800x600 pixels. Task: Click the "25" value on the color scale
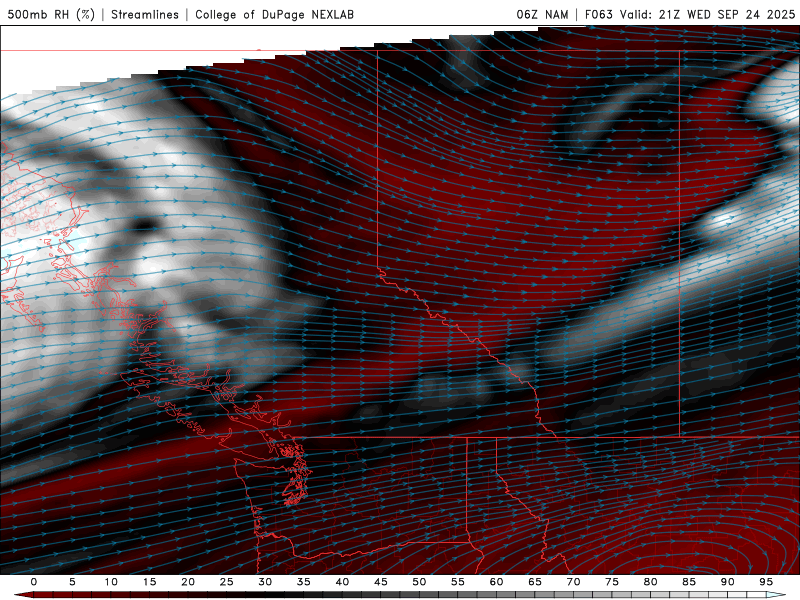227,582
